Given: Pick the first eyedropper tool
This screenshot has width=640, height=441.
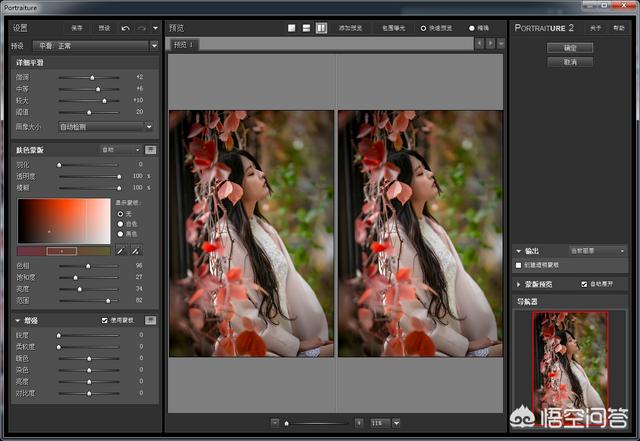Looking at the screenshot, I should coord(121,250).
